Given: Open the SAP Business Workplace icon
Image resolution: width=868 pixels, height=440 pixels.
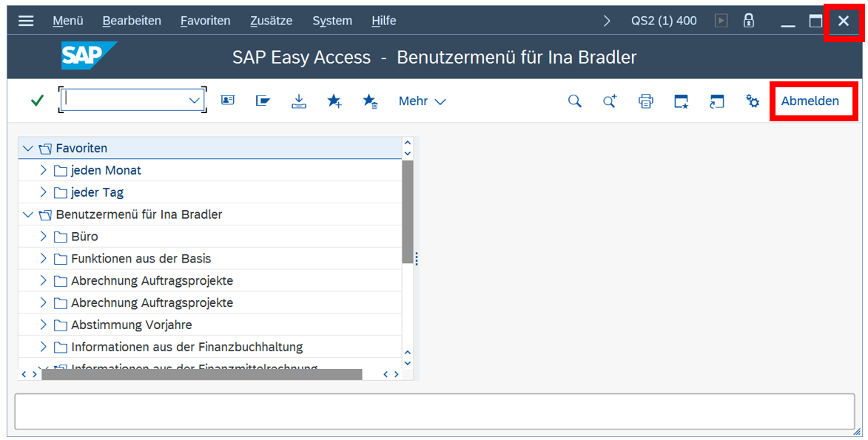Looking at the screenshot, I should point(263,101).
